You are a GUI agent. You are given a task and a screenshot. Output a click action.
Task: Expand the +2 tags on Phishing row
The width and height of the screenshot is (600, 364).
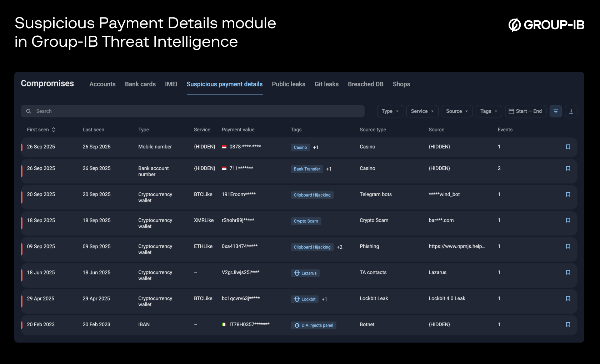339,247
